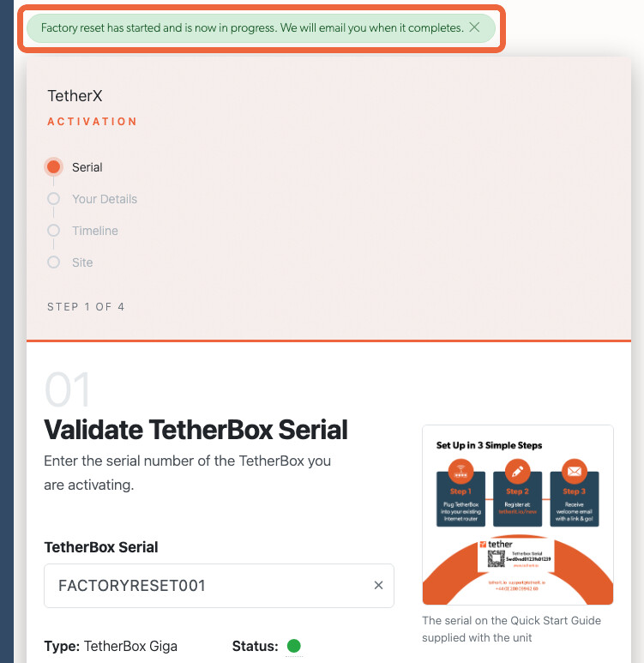Open the Timeline step label
This screenshot has height=663, width=644.
pos(95,231)
